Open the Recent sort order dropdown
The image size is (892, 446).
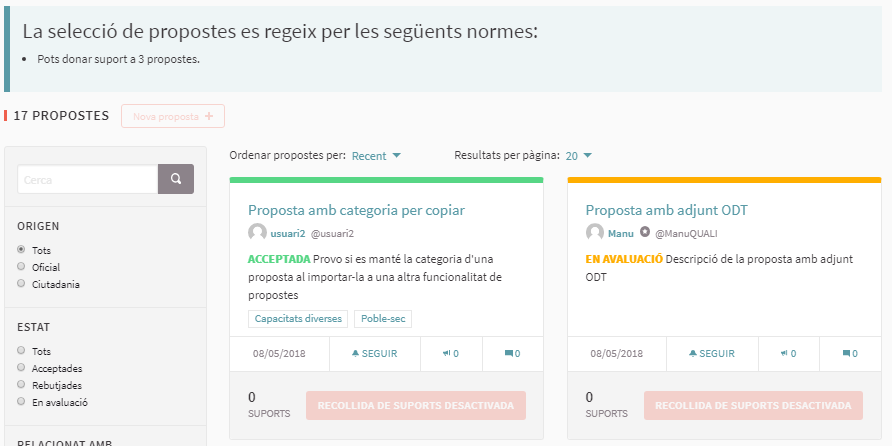coord(376,156)
